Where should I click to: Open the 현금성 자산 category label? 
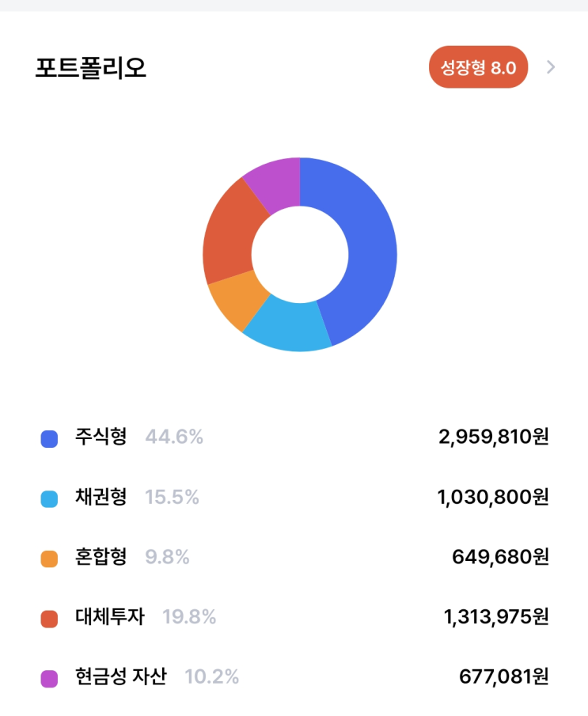coord(121,677)
